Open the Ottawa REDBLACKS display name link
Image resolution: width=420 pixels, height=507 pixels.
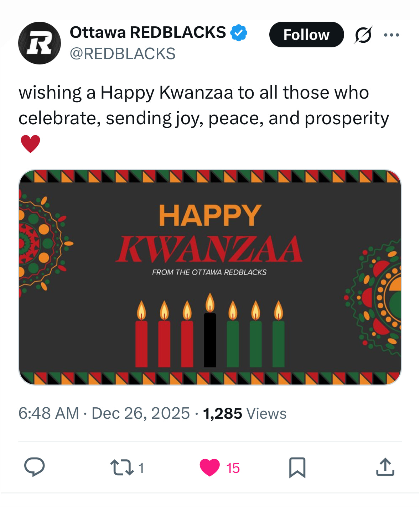[x=148, y=32]
